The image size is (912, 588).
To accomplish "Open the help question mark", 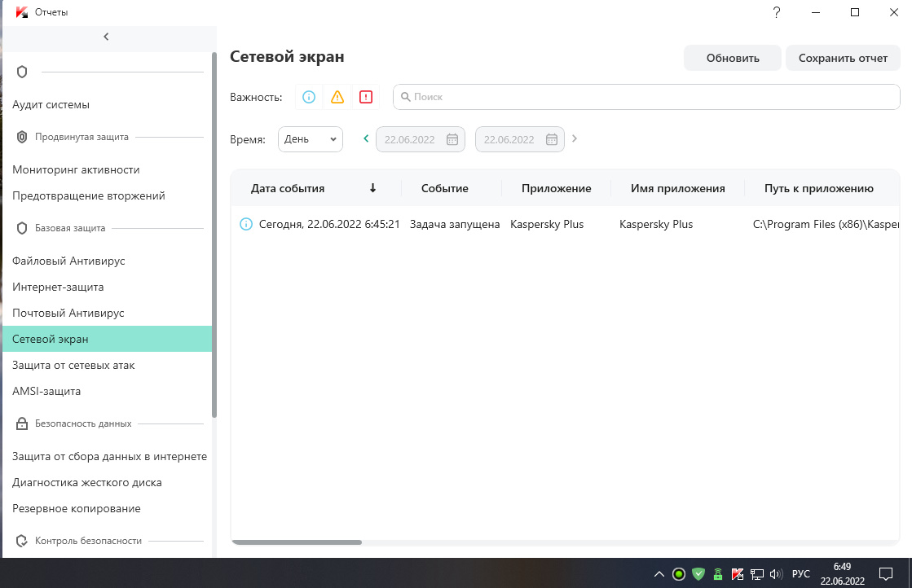I will [777, 12].
